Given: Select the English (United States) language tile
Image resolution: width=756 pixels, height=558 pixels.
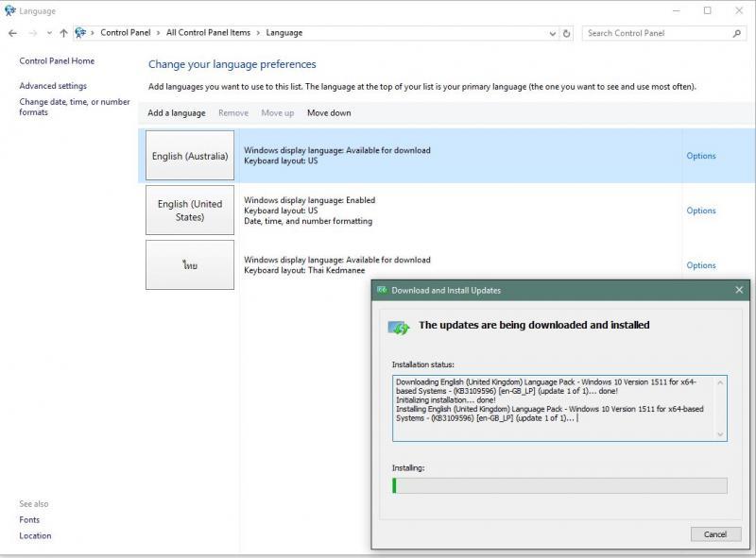Looking at the screenshot, I should tap(190, 211).
